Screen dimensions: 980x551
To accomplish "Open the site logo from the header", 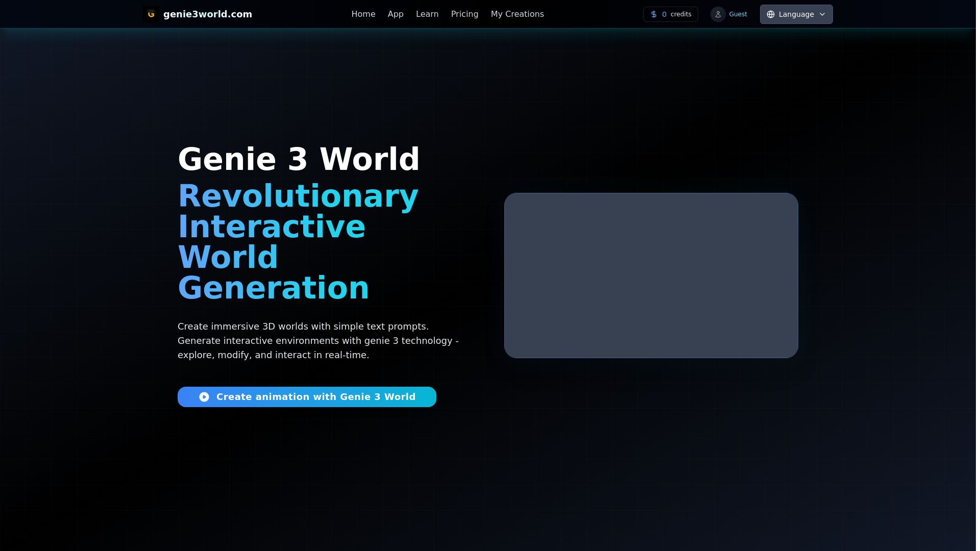I will [197, 14].
